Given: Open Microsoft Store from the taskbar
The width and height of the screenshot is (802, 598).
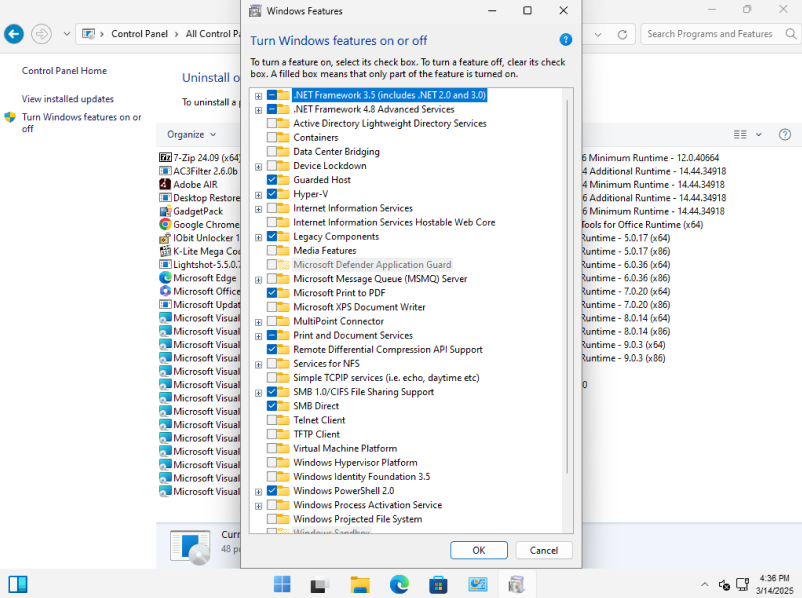Looking at the screenshot, I should (438, 584).
